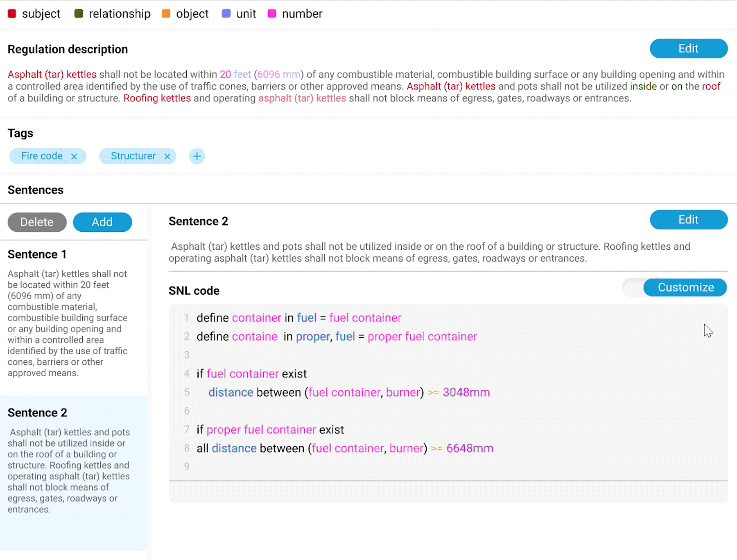Edit Sentence 2 text
Screen dimensions: 737x560
pos(689,219)
